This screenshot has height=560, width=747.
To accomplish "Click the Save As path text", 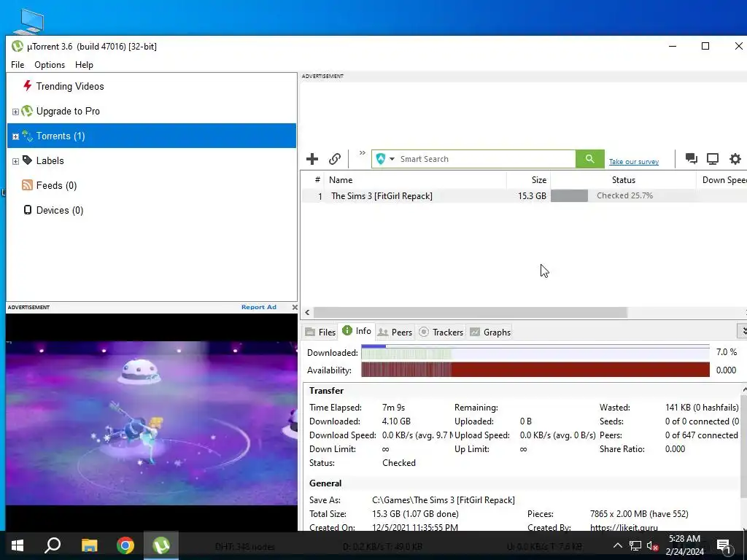I will coord(443,500).
